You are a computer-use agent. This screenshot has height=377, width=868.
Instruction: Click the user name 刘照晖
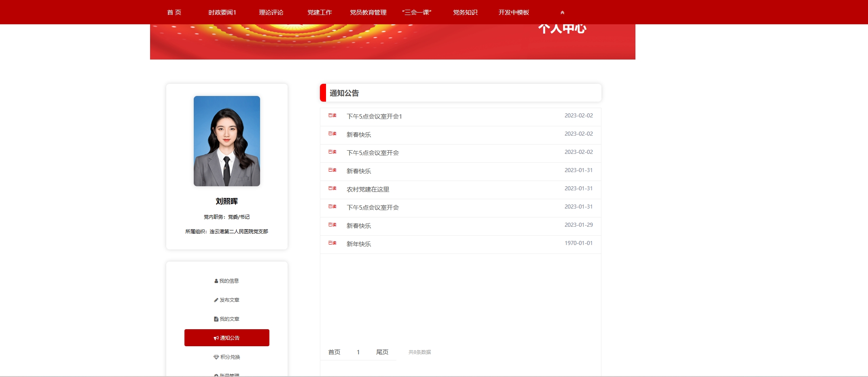click(227, 201)
